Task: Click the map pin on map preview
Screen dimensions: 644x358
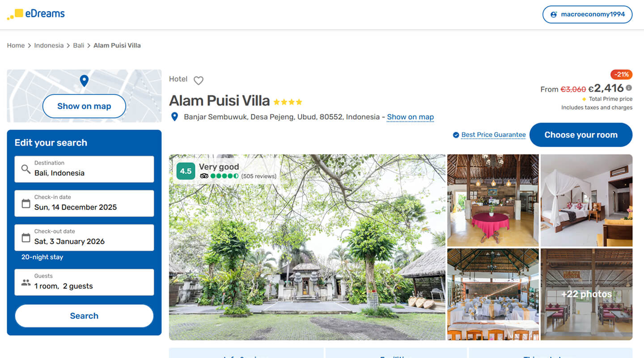Action: click(x=84, y=81)
